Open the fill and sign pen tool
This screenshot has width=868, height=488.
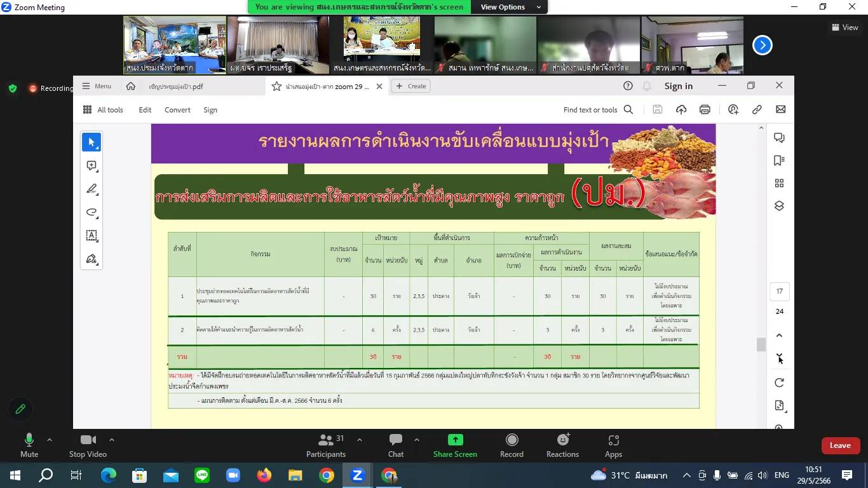point(92,259)
